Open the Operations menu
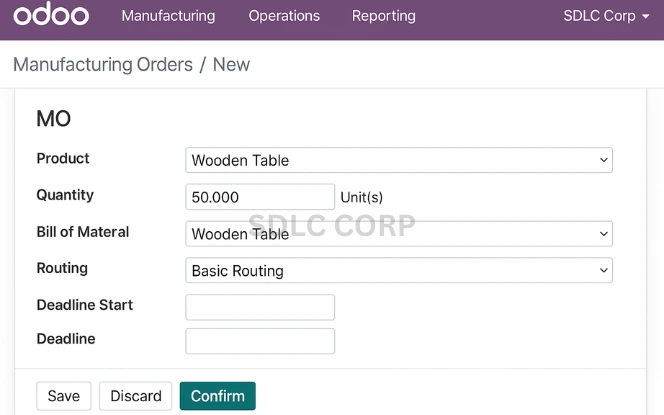The width and height of the screenshot is (664, 415). point(284,16)
